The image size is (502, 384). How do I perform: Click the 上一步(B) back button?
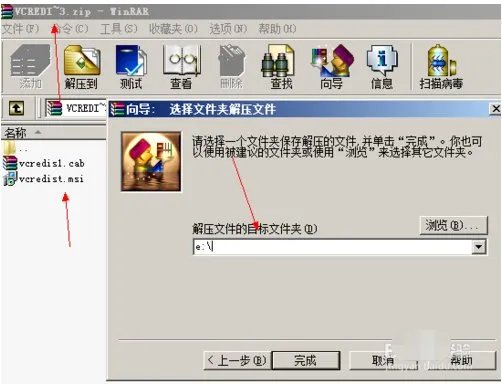coord(237,360)
